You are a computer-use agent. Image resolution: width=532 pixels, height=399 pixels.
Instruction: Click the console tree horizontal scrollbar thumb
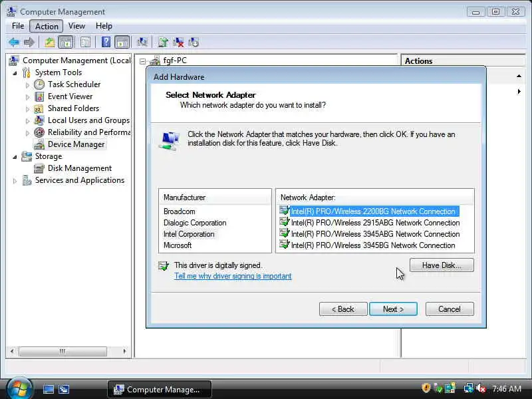pos(63,351)
